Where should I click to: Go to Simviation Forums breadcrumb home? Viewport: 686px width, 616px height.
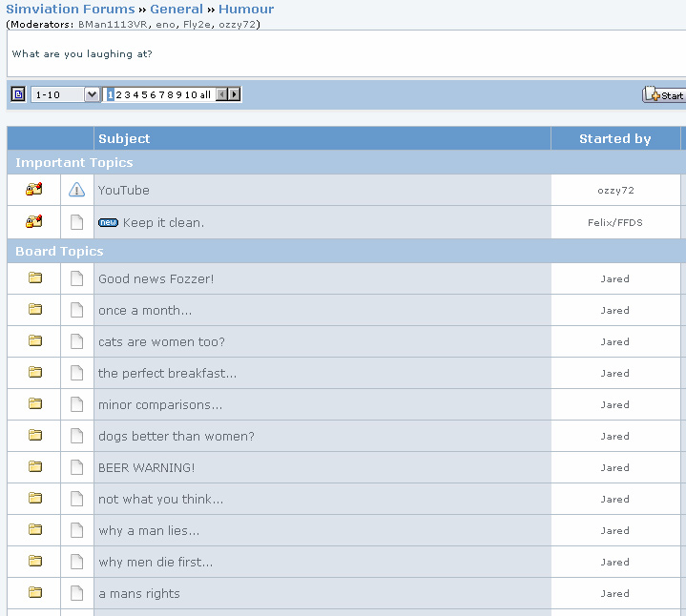coord(71,9)
